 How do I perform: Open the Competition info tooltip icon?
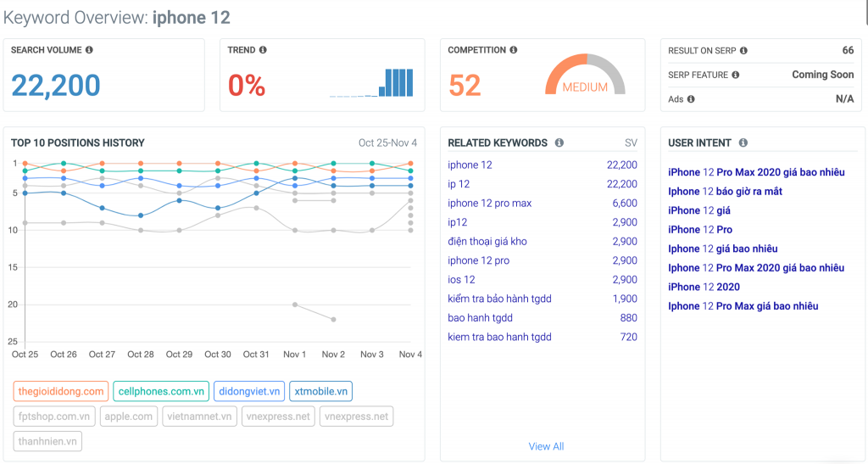click(x=514, y=50)
